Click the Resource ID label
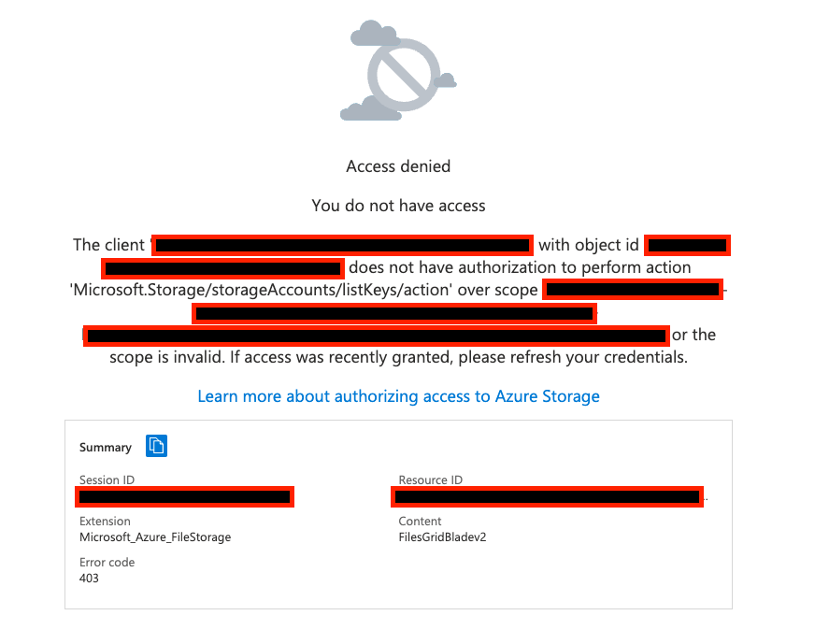The image size is (829, 644). click(431, 480)
